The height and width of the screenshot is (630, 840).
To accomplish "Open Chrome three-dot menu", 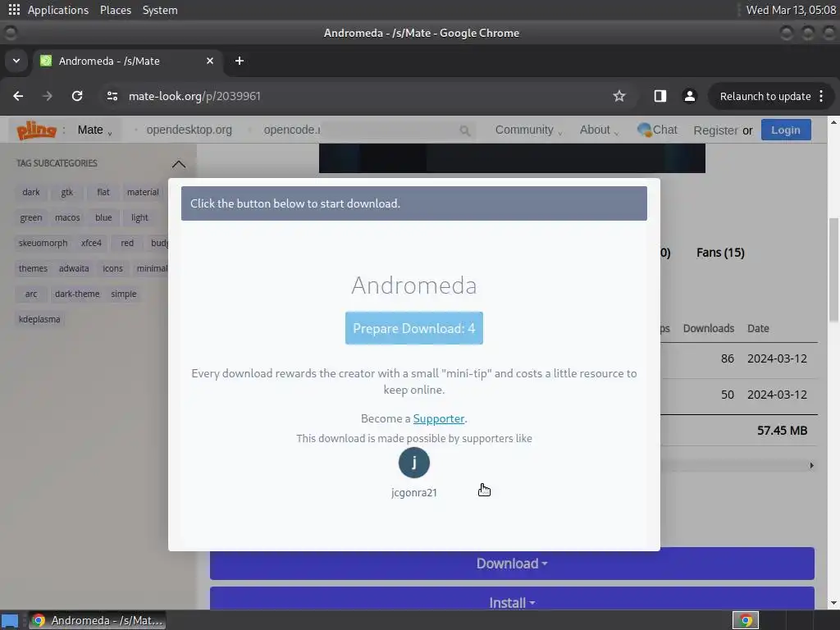I will [x=821, y=96].
